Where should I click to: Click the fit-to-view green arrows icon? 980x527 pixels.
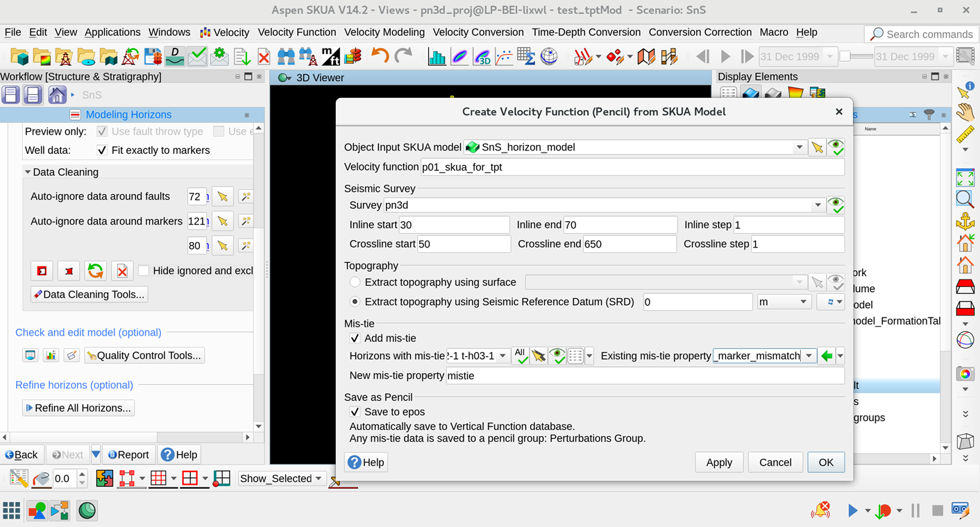point(965,178)
